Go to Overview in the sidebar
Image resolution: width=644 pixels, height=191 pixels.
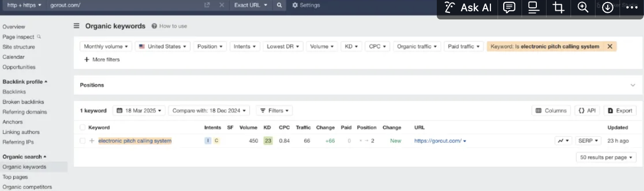click(x=14, y=27)
